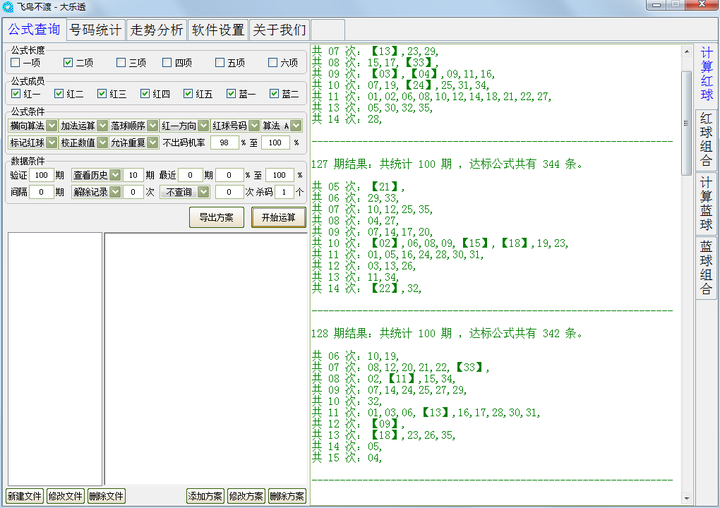The width and height of the screenshot is (720, 508).
Task: Enable the 一项 formula length checkbox
Action: click(15, 63)
